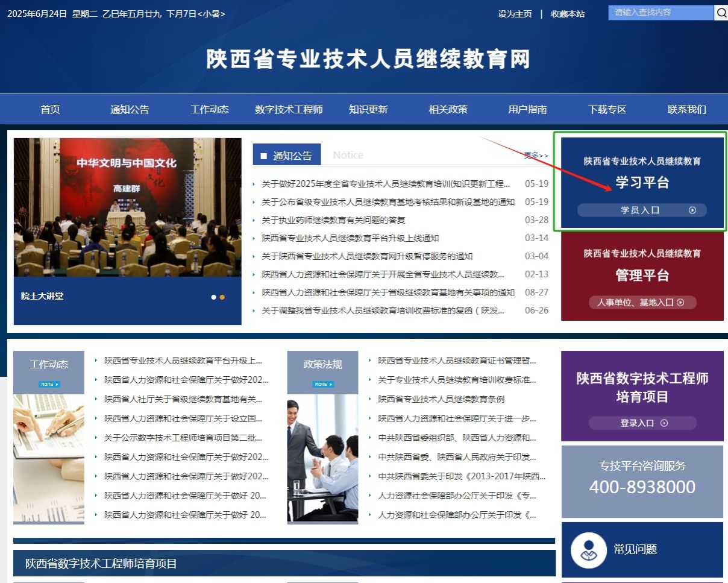
Task: Open 数字技术工程师 navigation menu item
Action: [x=289, y=110]
